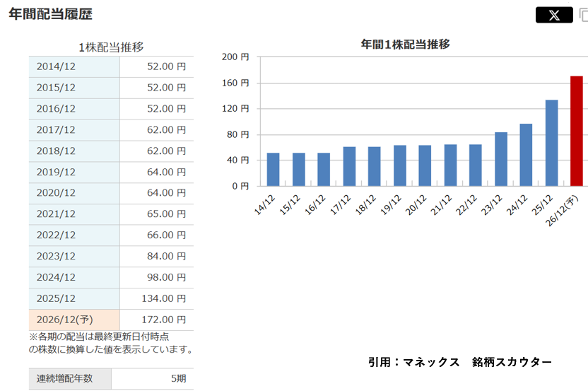Viewport: 588px width, 391px height.
Task: Click the マネックス 銘柄スカウター citation text
Action: 459,362
